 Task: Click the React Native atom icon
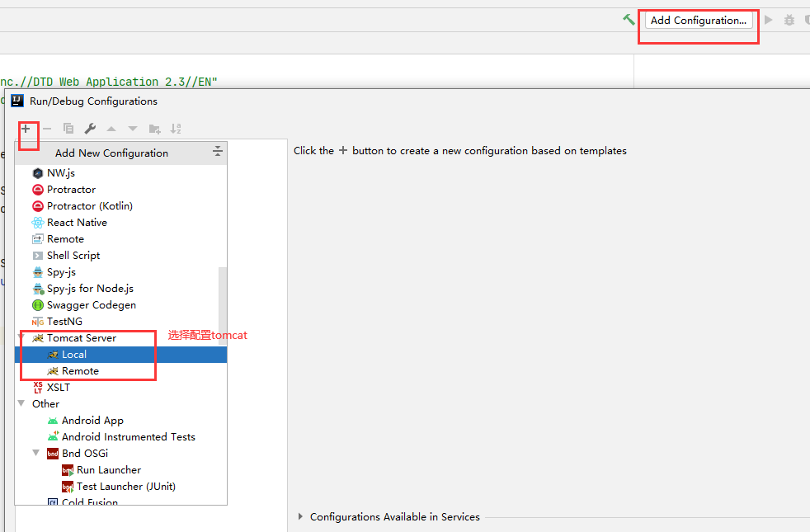pos(38,223)
